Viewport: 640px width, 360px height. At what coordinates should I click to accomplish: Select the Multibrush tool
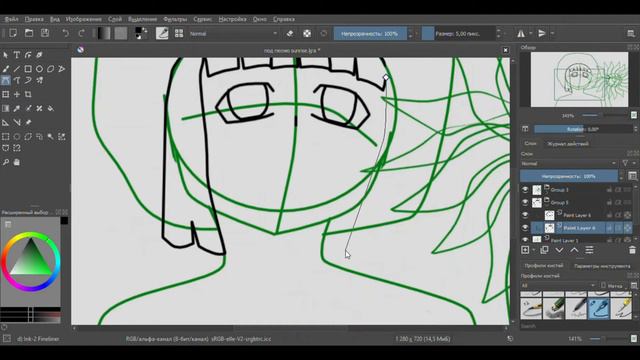pyautogui.click(x=40, y=80)
